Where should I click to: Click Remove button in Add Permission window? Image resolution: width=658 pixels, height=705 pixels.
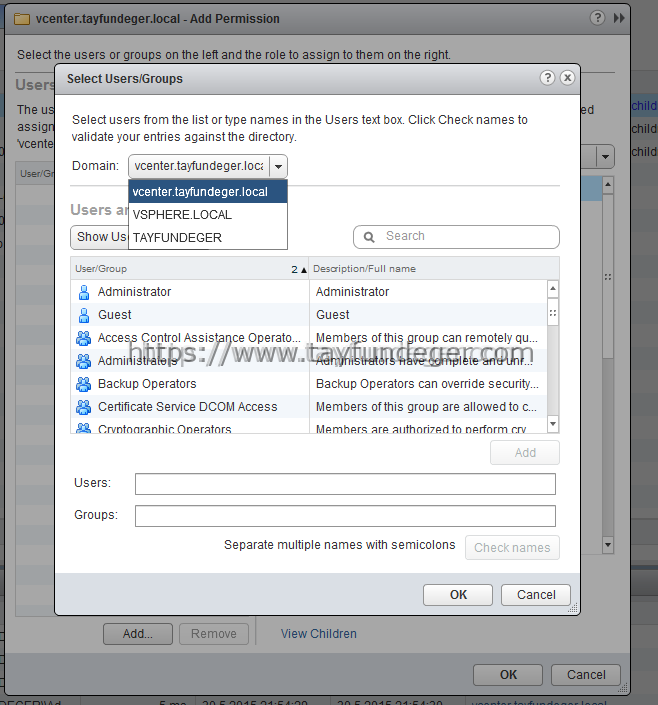coord(214,634)
